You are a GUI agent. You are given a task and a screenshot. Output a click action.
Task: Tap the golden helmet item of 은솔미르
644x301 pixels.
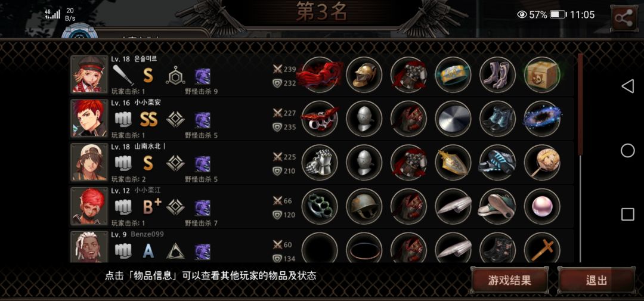[x=364, y=75]
